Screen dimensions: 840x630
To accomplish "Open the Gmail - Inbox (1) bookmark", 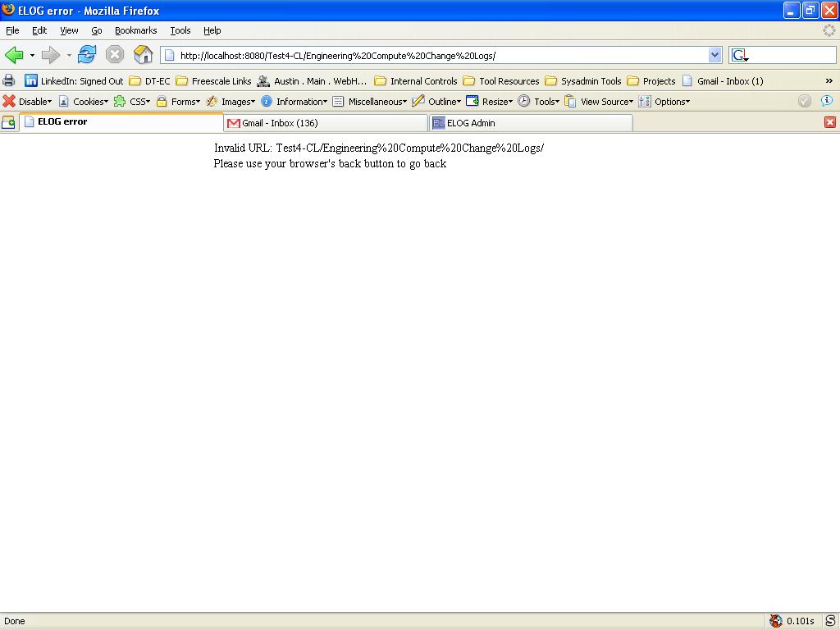I will (723, 81).
